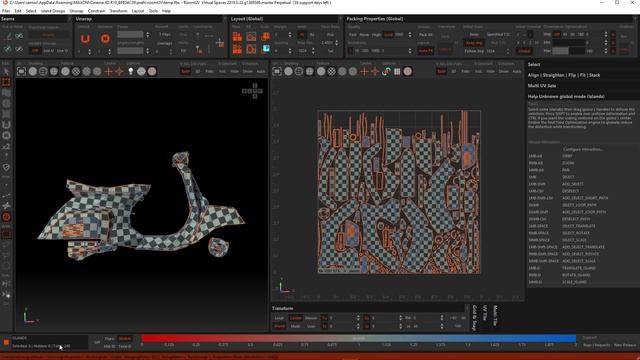This screenshot has height=360, width=640.
Task: Click the circular arrows icon in UV viewport toolbar
Action: 386,71
